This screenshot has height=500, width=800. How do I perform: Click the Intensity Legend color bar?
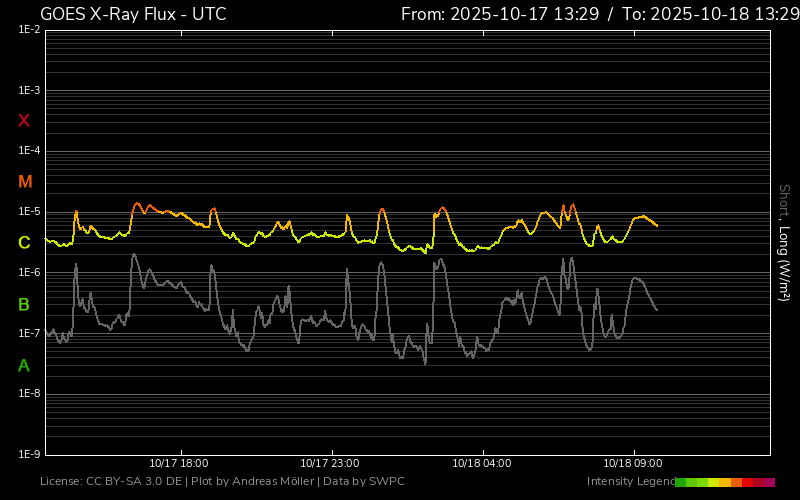click(725, 482)
